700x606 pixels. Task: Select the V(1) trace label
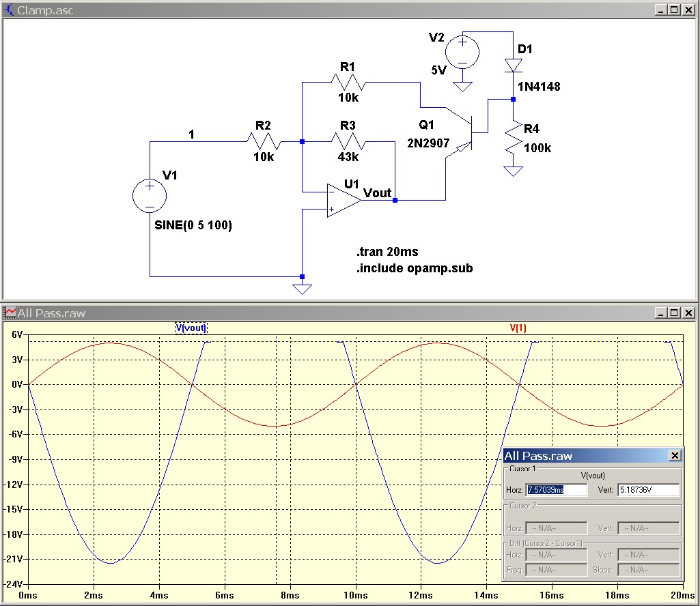(518, 328)
